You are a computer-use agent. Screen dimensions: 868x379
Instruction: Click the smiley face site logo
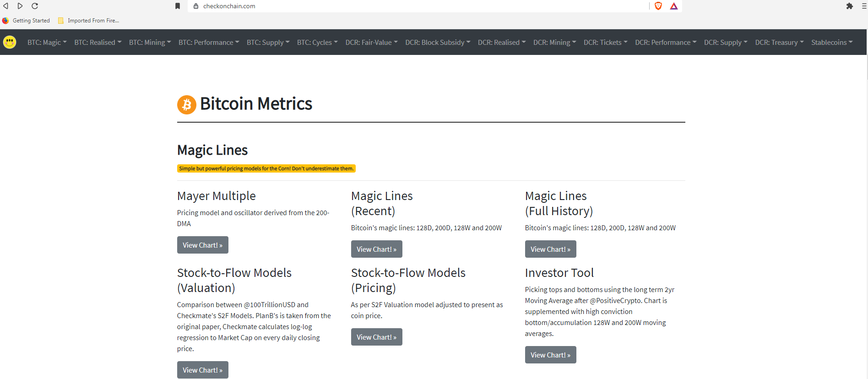[x=10, y=42]
